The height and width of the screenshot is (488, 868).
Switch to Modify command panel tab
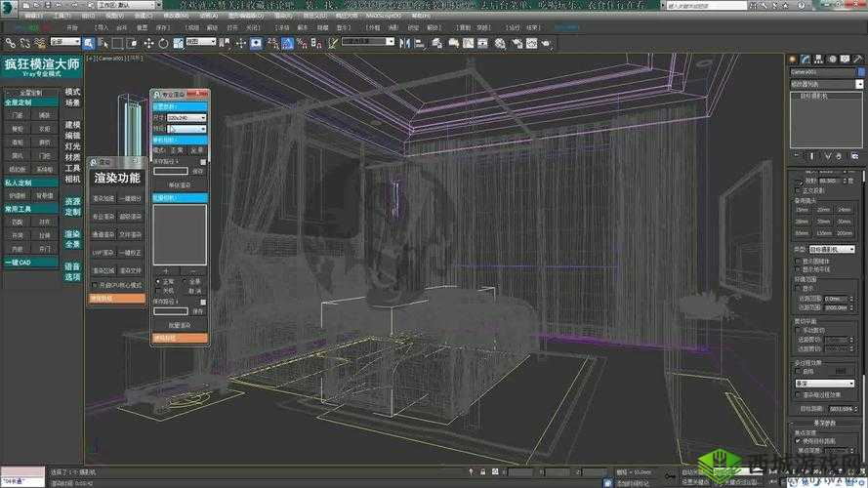click(x=806, y=59)
